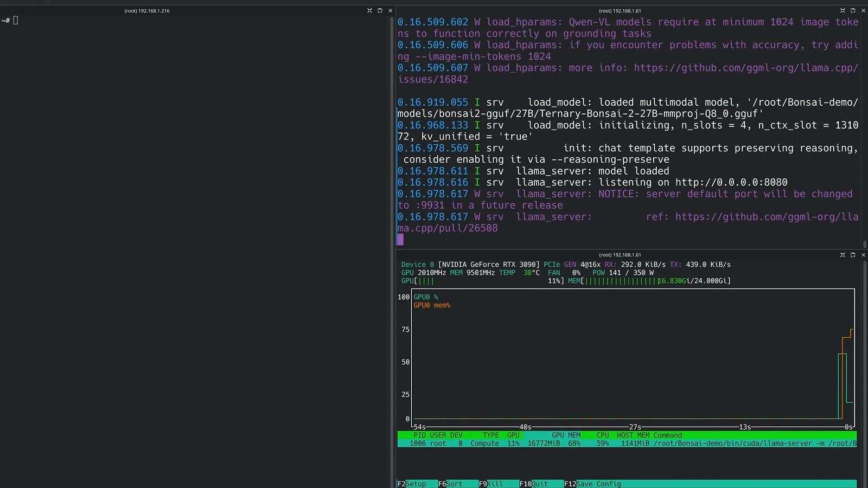Click the llama.cpp issues/16842 URL in the log
The image size is (868, 488).
[x=628, y=74]
